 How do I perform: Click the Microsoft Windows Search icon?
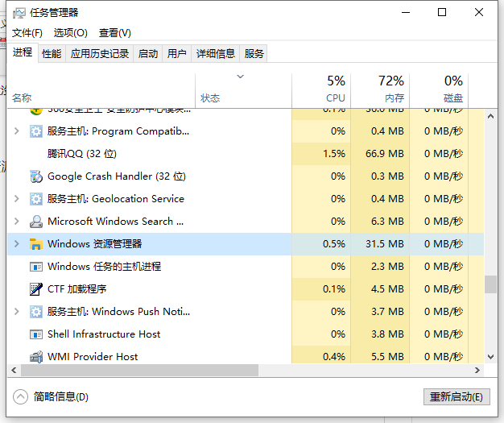[x=35, y=222]
